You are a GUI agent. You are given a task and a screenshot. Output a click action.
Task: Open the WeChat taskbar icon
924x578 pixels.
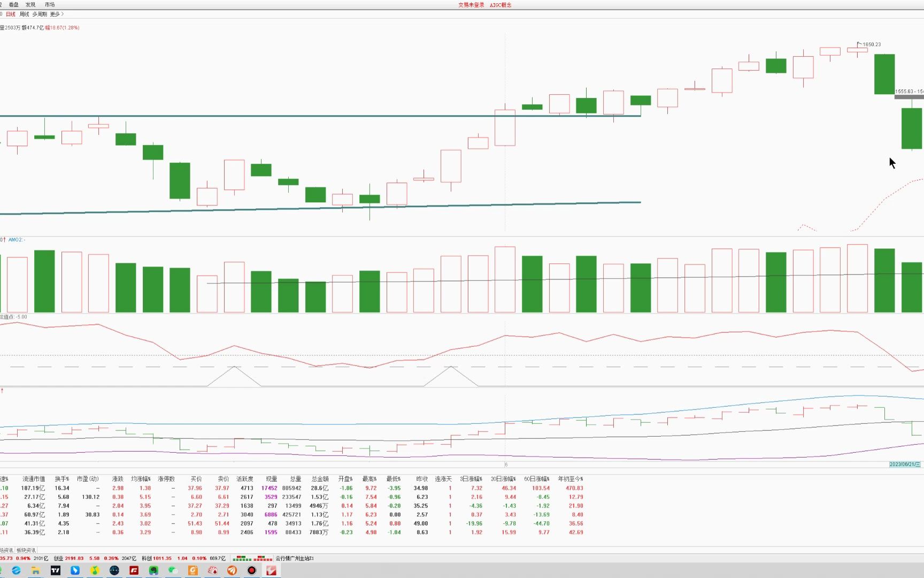point(173,571)
